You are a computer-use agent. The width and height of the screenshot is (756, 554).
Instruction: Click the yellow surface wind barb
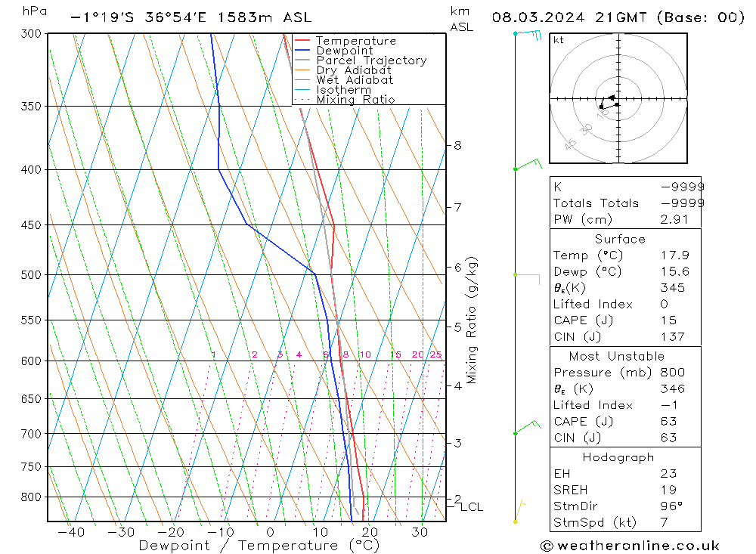[520, 512]
